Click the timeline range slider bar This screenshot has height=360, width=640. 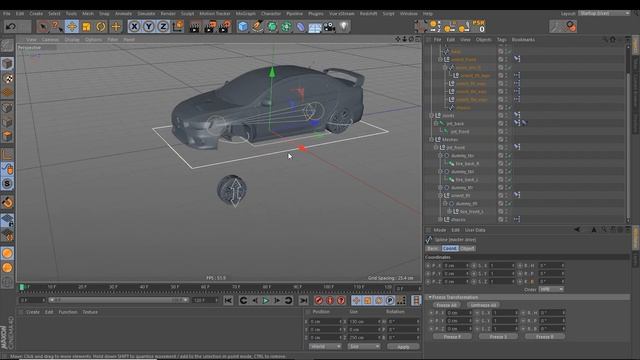(118, 300)
